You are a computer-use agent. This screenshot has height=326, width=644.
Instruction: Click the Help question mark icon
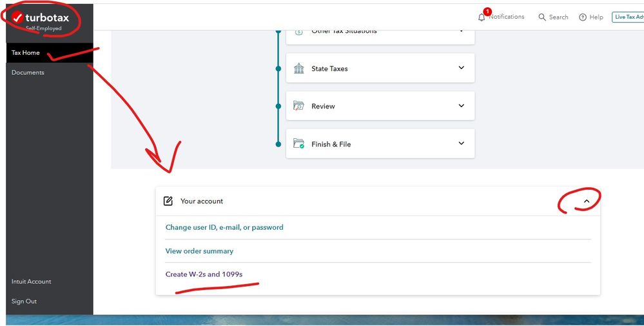[x=582, y=17]
